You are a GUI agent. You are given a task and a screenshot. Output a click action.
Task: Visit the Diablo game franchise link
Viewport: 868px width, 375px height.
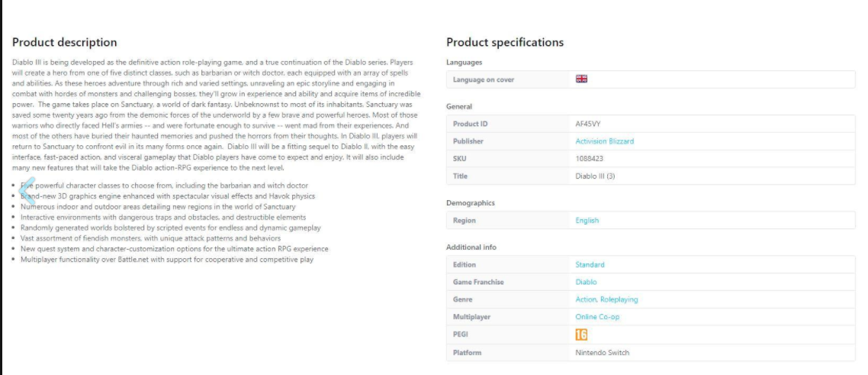tap(586, 283)
